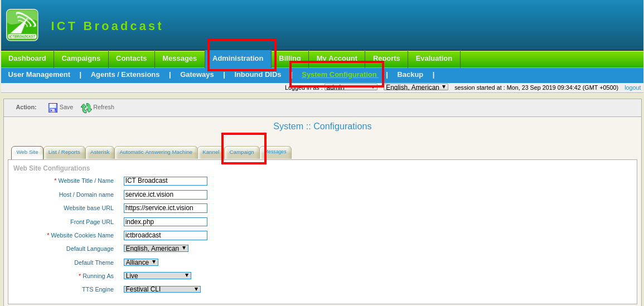Click the Front Page URL field
This screenshot has width=644, height=306.
point(166,222)
